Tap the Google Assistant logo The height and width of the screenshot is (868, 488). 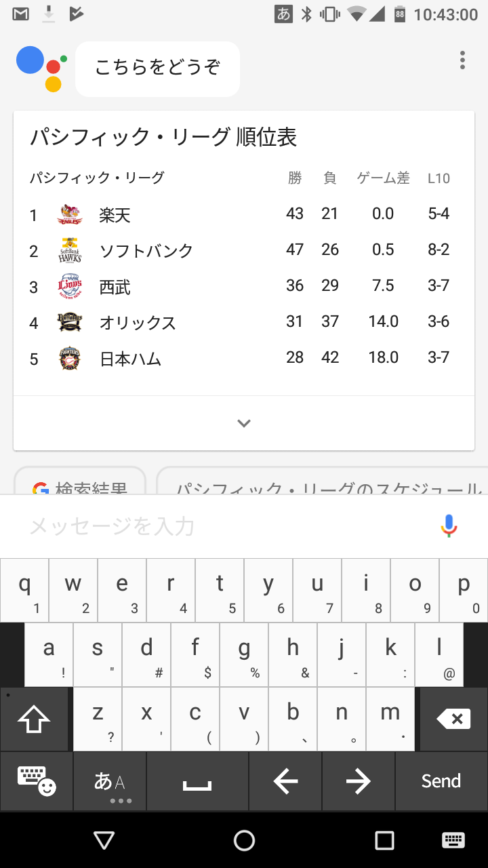[x=42, y=68]
